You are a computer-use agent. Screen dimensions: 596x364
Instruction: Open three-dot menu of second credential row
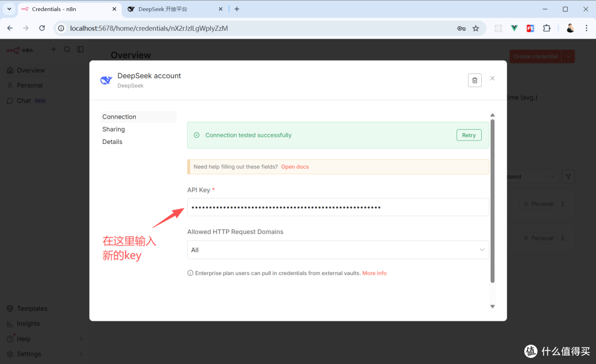tap(562, 238)
